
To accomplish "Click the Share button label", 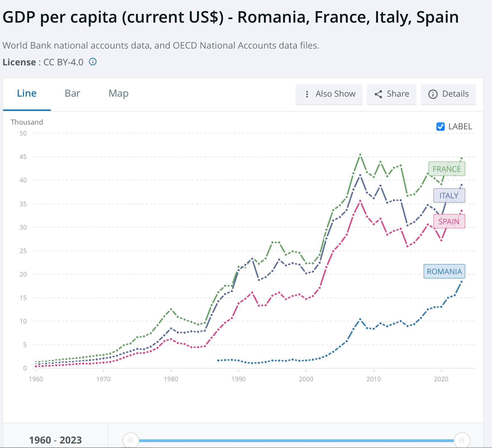I will (398, 94).
